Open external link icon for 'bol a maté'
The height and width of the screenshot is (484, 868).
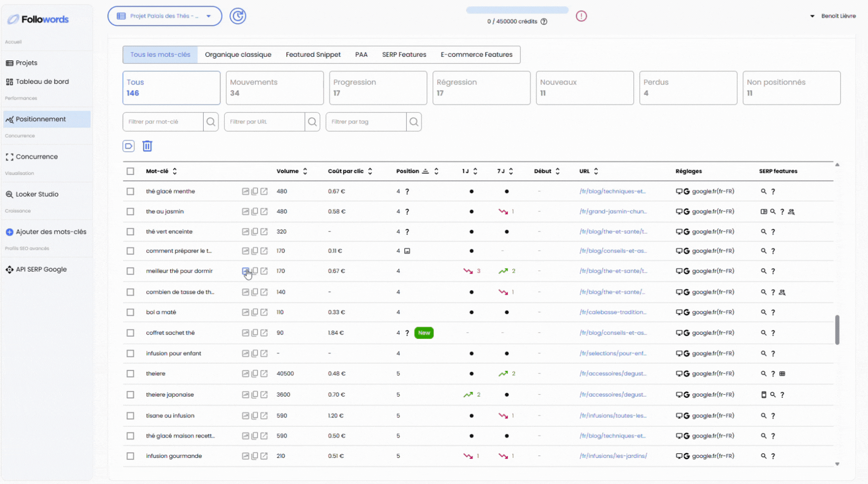click(x=264, y=312)
